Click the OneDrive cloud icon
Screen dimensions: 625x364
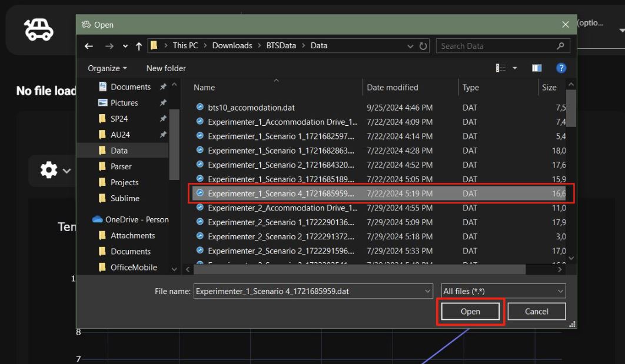(97, 219)
